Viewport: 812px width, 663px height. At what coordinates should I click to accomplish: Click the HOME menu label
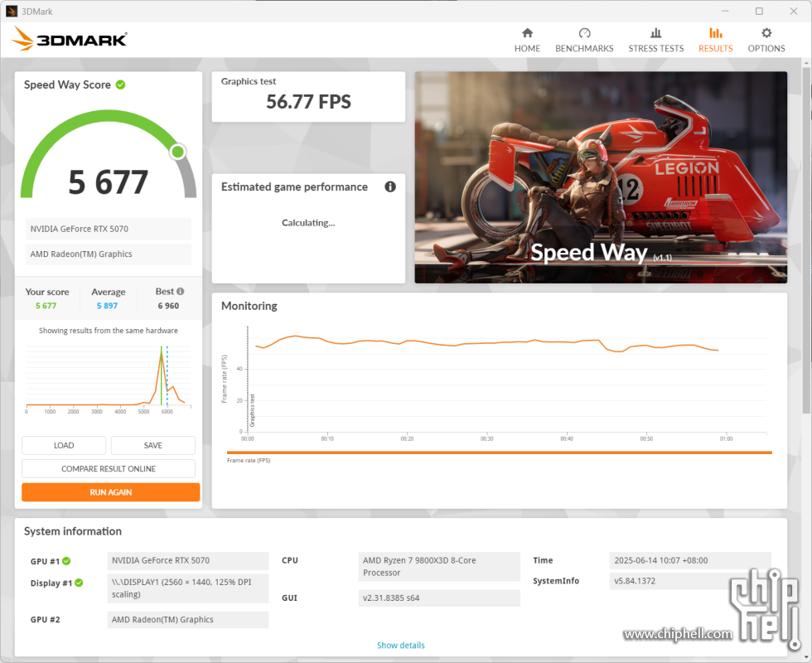(x=527, y=48)
